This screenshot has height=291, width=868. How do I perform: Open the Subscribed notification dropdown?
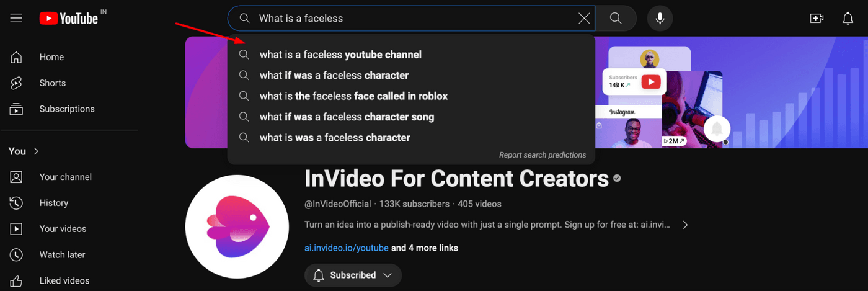click(353, 275)
